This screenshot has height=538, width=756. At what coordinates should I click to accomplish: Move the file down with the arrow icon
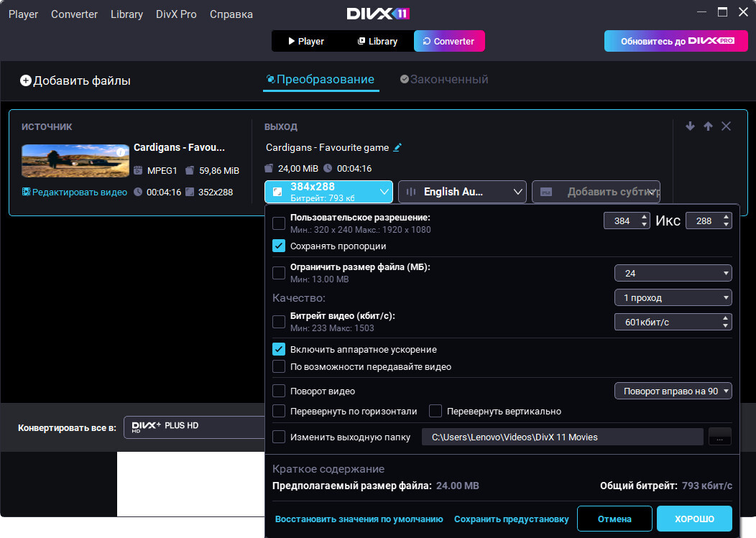[690, 126]
